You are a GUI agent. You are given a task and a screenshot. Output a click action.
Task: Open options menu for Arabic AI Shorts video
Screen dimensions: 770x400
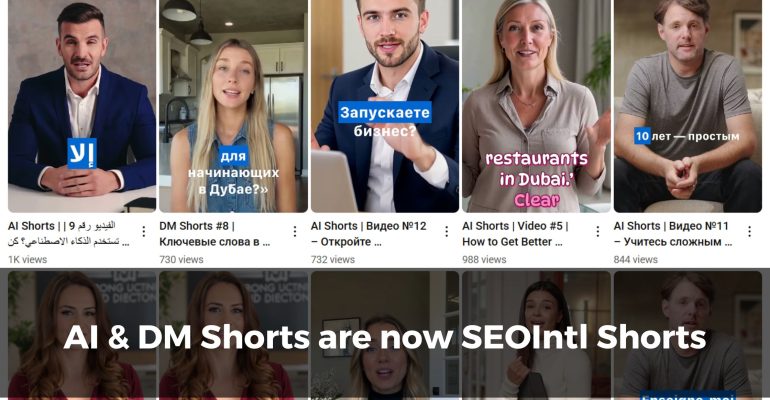(143, 232)
